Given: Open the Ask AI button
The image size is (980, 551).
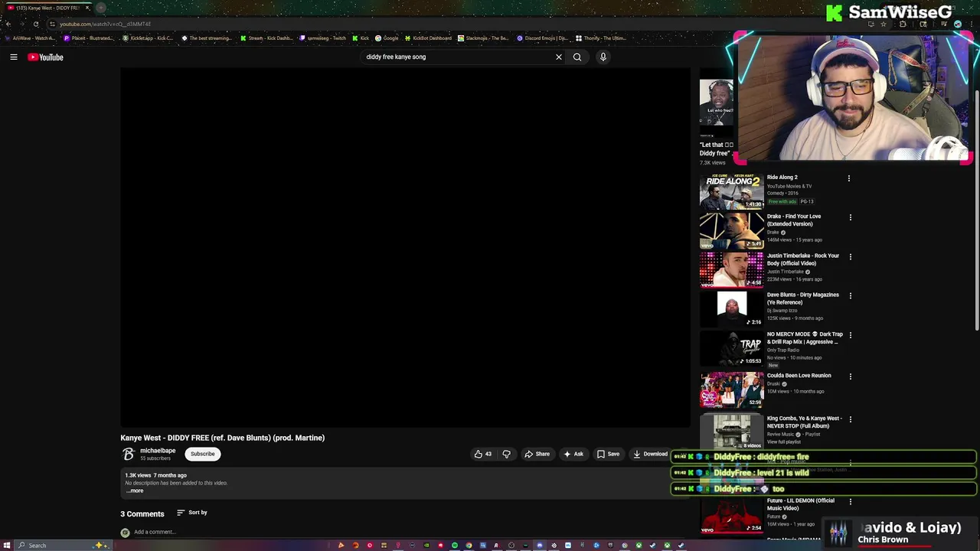Looking at the screenshot, I should point(573,454).
